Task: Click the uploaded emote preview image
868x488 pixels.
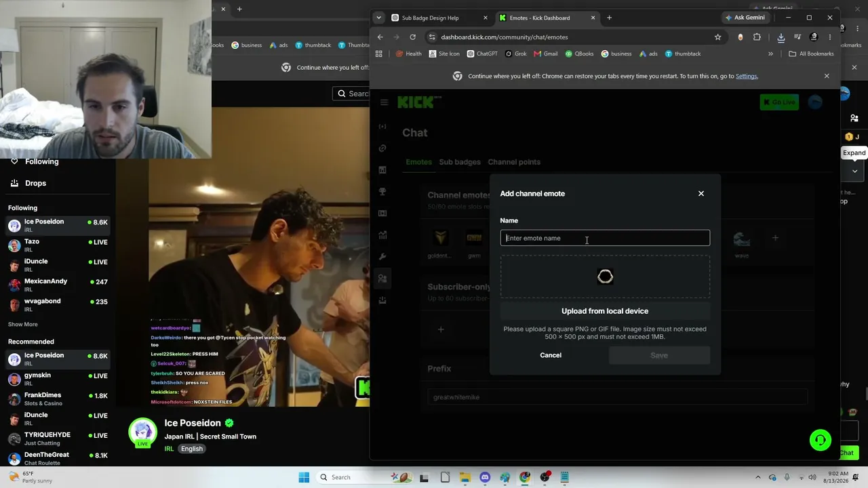Action: point(605,277)
